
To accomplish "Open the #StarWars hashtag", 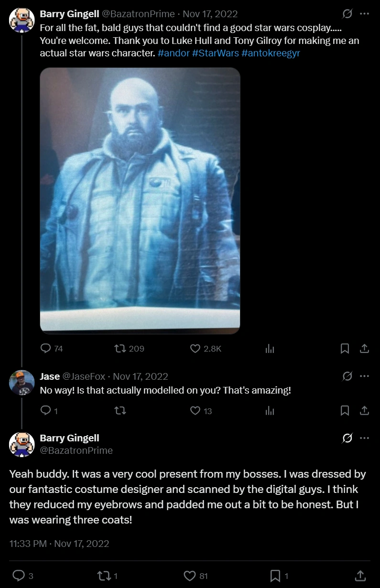I will [216, 53].
